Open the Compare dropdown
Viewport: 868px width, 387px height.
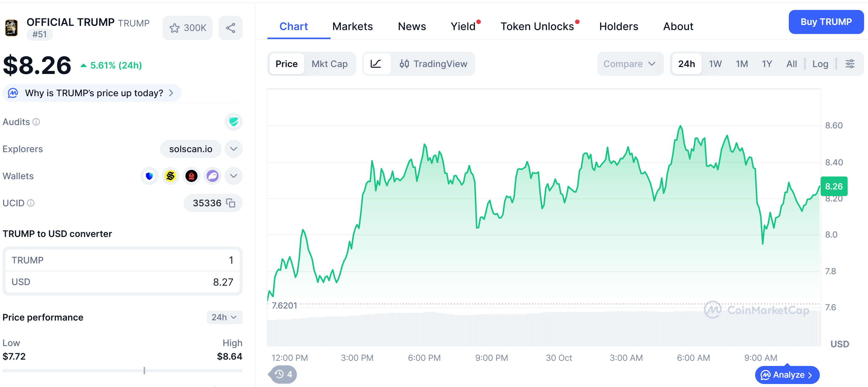630,64
